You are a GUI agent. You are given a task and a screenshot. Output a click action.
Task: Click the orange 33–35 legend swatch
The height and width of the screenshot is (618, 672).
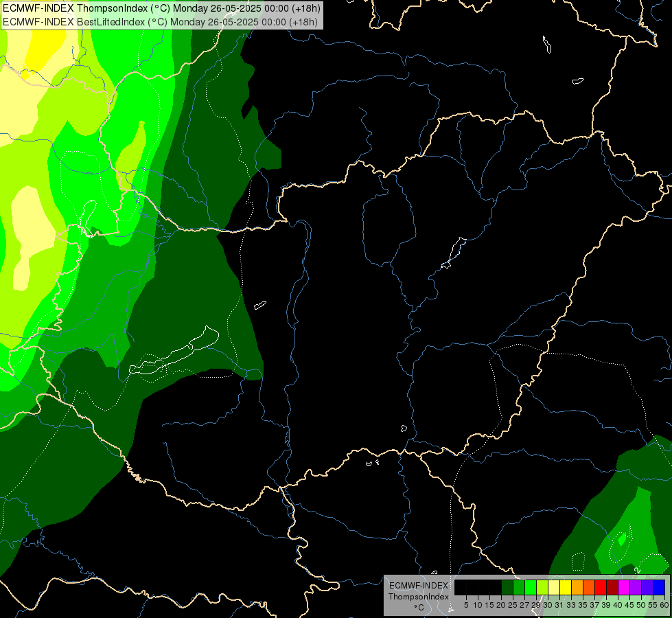tap(577, 587)
